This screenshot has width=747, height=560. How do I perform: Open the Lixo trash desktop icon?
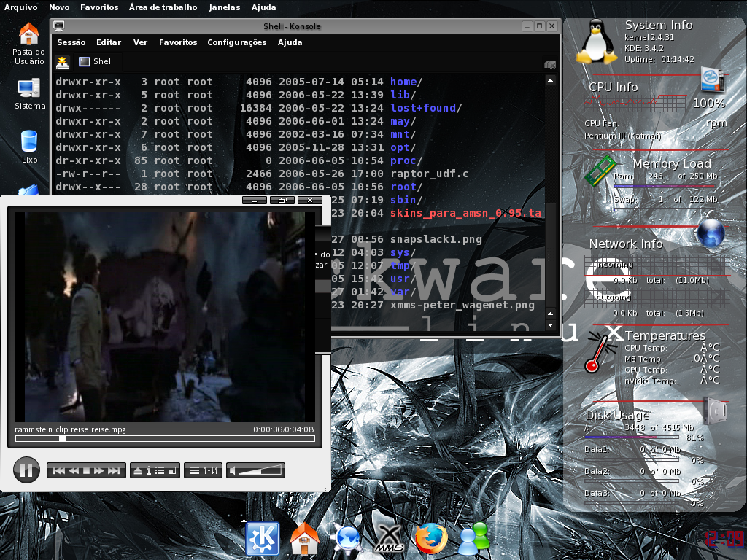click(x=29, y=147)
